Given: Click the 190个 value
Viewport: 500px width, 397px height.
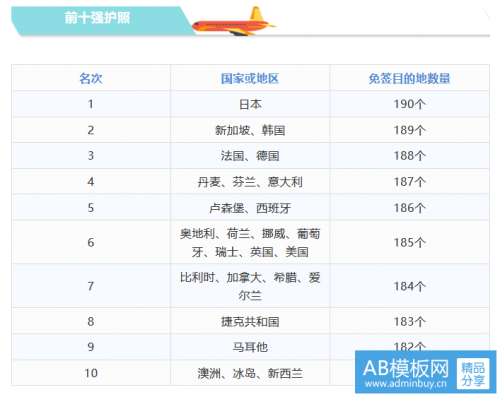Looking at the screenshot, I should (x=409, y=104).
